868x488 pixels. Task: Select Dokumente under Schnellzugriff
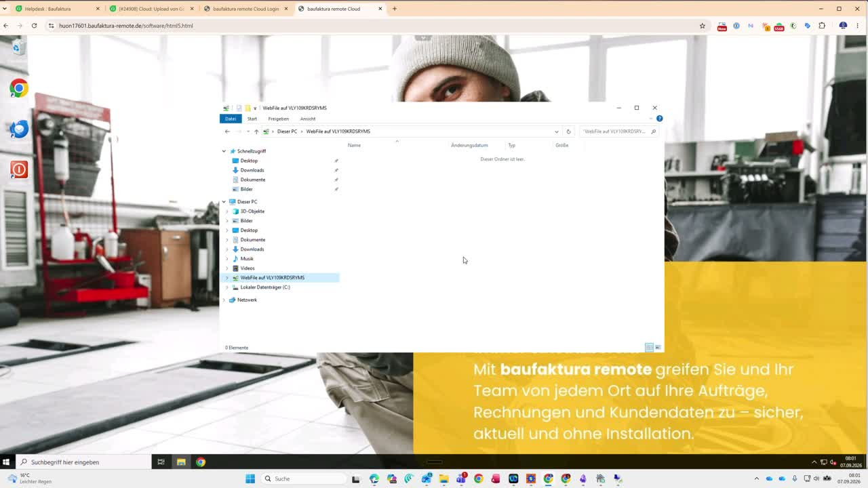[252, 180]
